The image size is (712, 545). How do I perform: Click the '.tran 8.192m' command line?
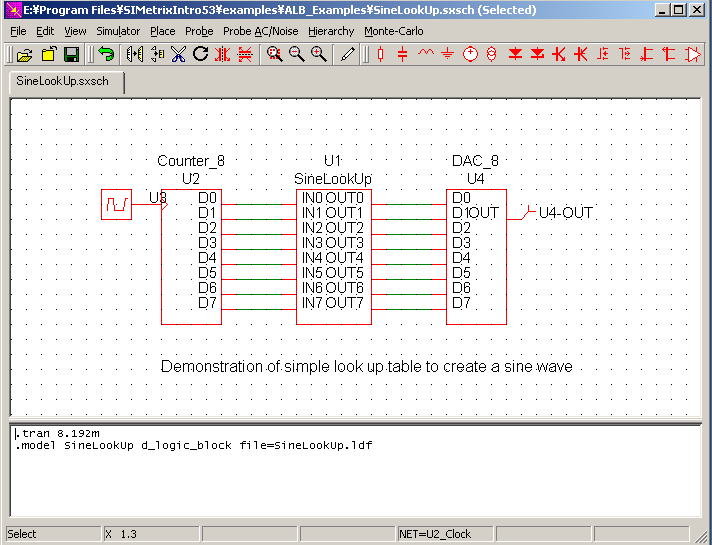point(57,433)
